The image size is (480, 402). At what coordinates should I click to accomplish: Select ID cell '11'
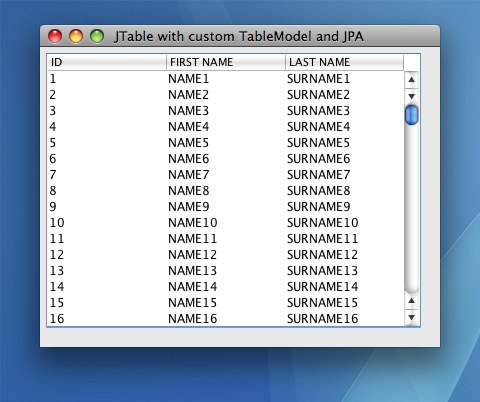coord(107,239)
